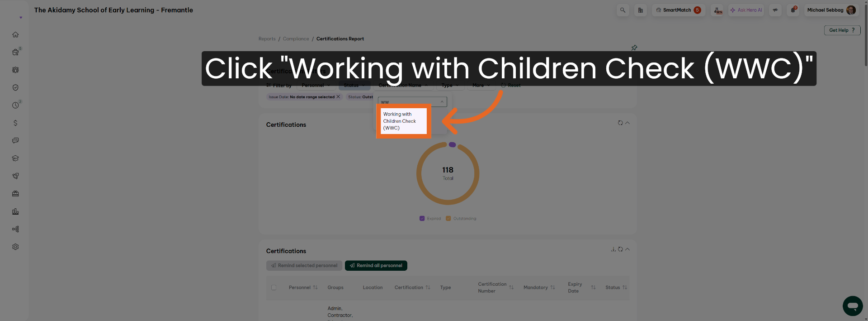Click the megaphone announcements icon

coord(775,10)
